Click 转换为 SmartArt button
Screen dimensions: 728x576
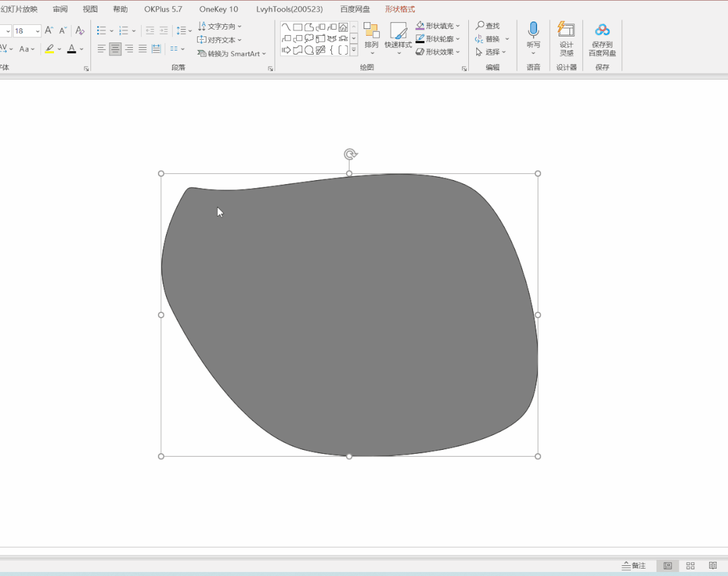click(231, 53)
